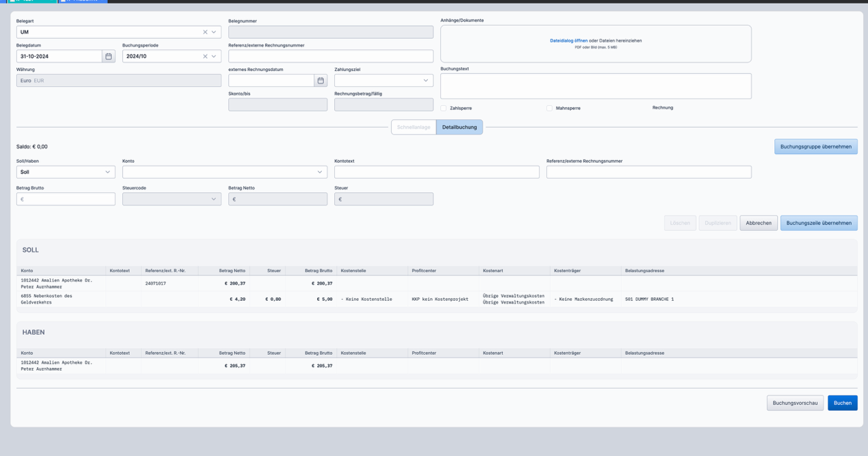The image size is (868, 456).
Task: Click the Dateidialog öffnen link
Action: [x=569, y=41]
